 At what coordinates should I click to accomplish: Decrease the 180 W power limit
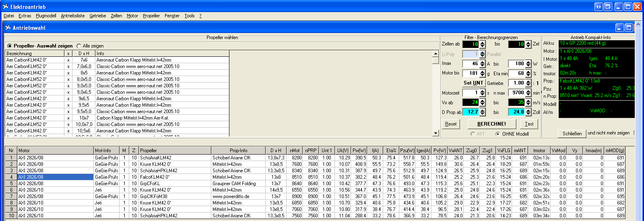[x=529, y=65]
